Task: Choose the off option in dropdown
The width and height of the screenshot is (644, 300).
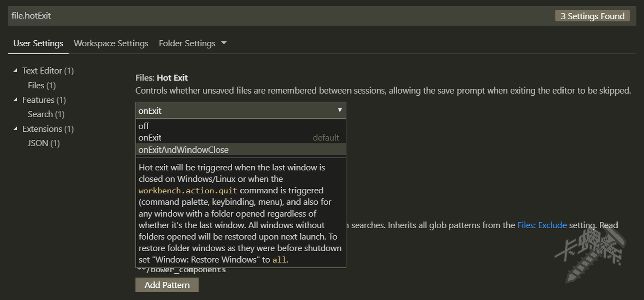Action: 144,126
